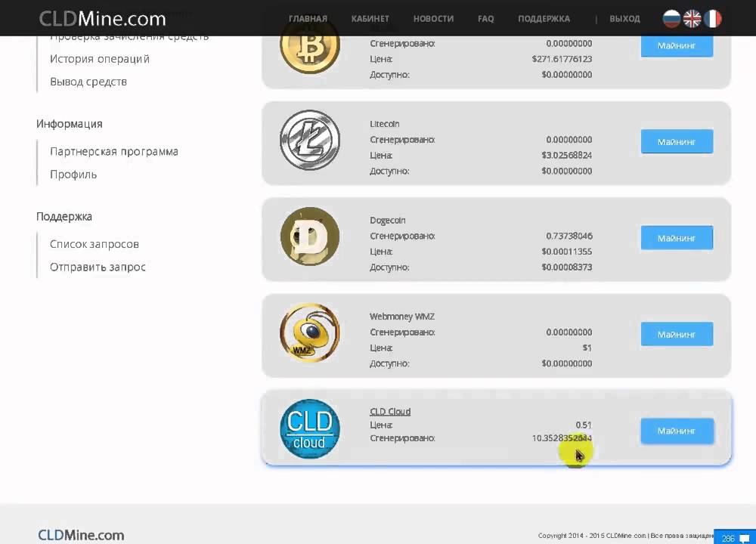Click the Litecoin title text
The height and width of the screenshot is (544, 756).
coord(384,124)
